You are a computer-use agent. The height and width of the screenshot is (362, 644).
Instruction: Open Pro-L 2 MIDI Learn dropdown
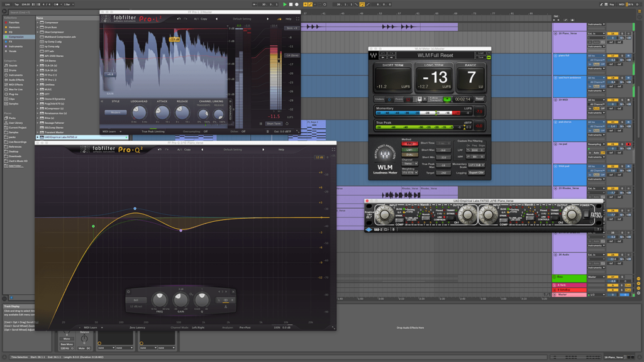(112, 131)
